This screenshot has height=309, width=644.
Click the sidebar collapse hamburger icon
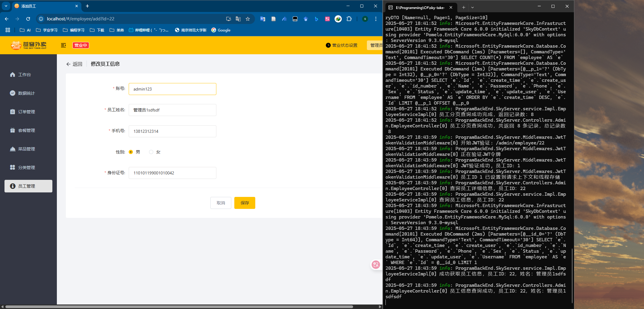63,45
